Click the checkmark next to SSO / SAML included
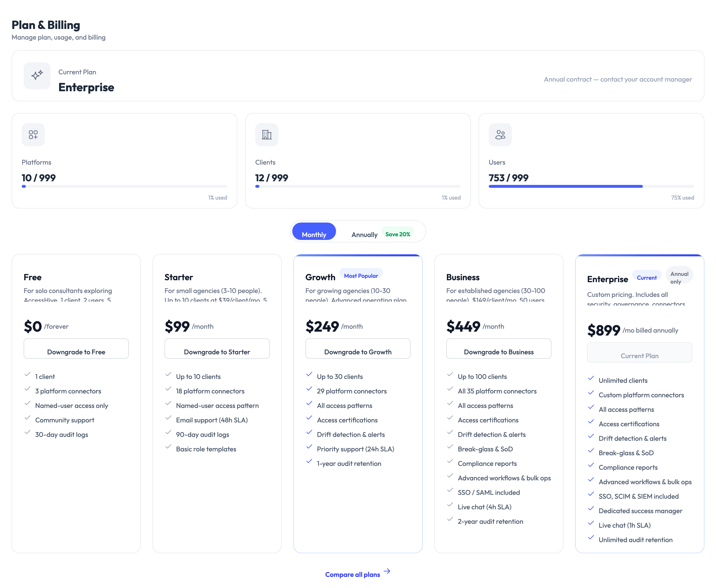716x588 pixels. tap(450, 491)
